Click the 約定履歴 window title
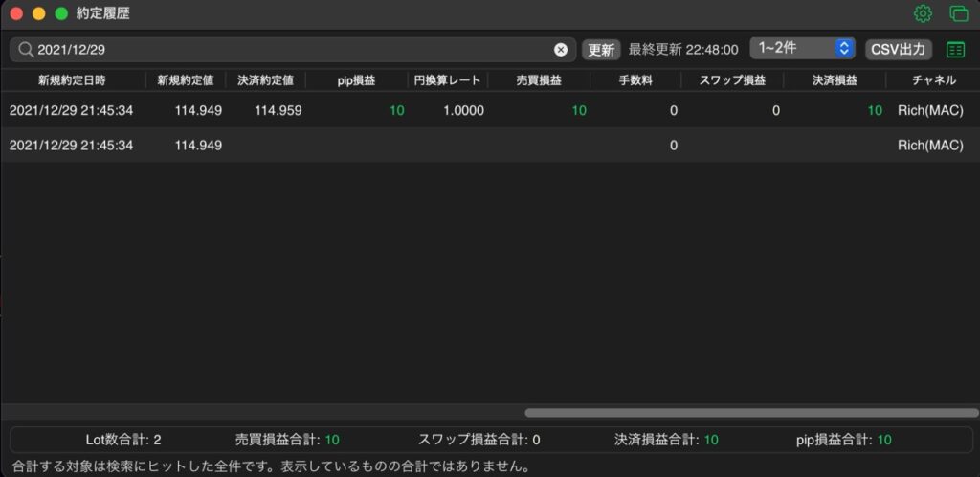This screenshot has height=477, width=980. pyautogui.click(x=103, y=13)
